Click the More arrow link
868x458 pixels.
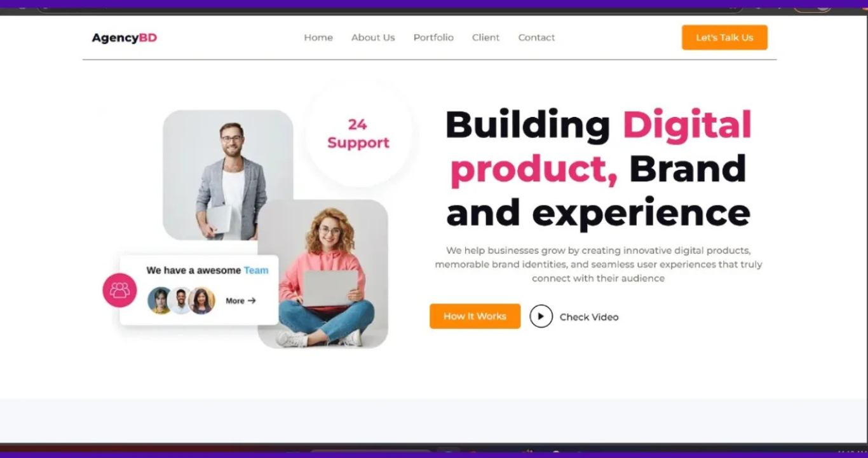coord(241,301)
